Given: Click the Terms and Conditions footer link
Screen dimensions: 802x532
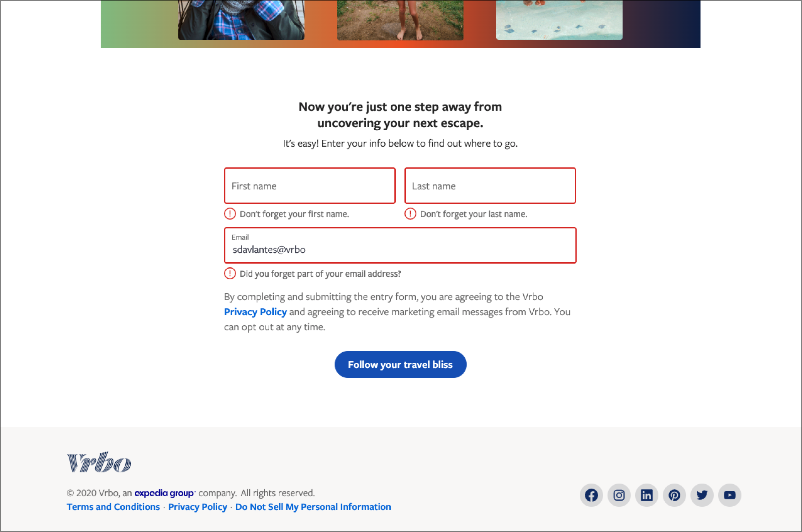Looking at the screenshot, I should [x=113, y=507].
